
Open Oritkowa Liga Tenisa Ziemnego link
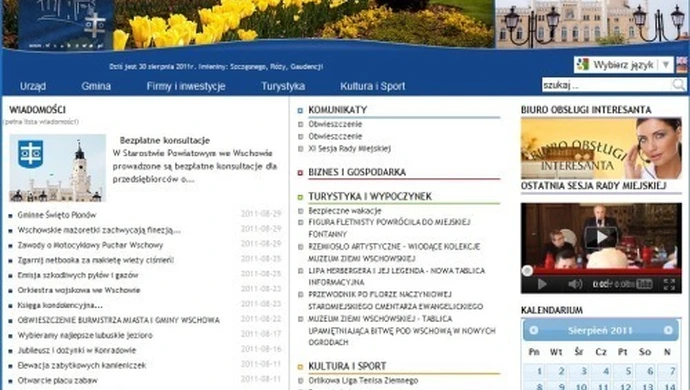pos(363,380)
